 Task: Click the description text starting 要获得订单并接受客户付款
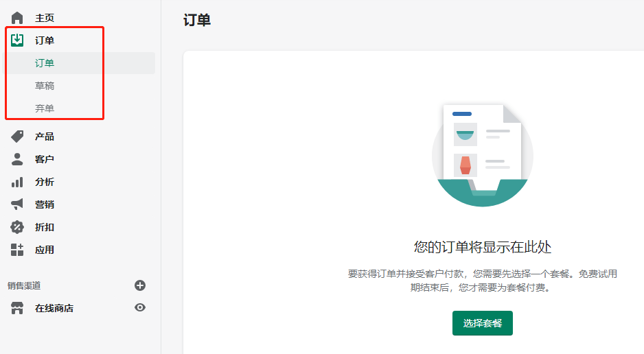[483, 281]
